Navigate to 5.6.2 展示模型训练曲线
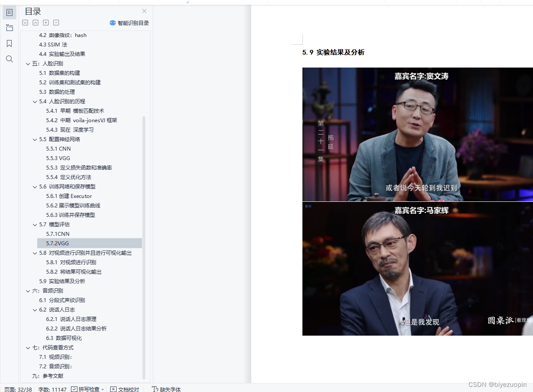The image size is (533, 392). 73,206
